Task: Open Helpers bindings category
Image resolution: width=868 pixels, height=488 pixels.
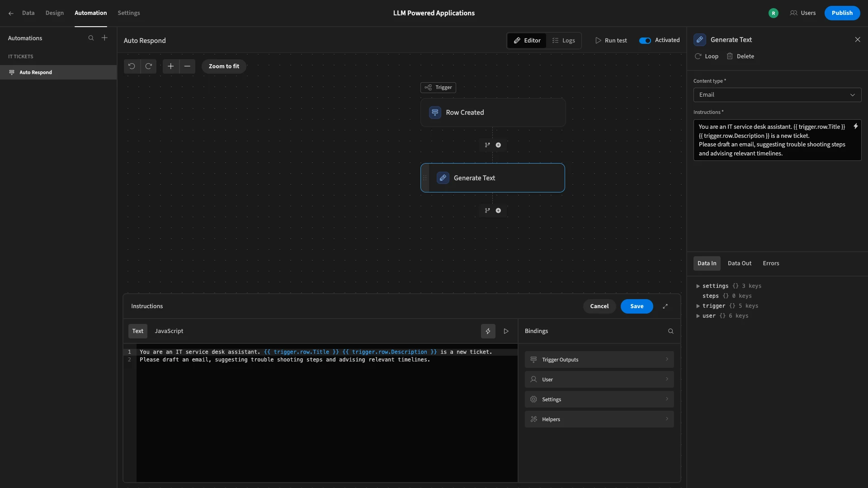Action: point(599,419)
